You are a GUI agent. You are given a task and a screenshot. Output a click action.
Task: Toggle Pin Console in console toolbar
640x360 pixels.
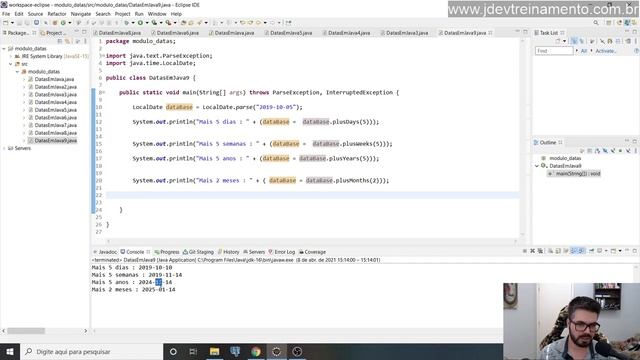(591, 251)
